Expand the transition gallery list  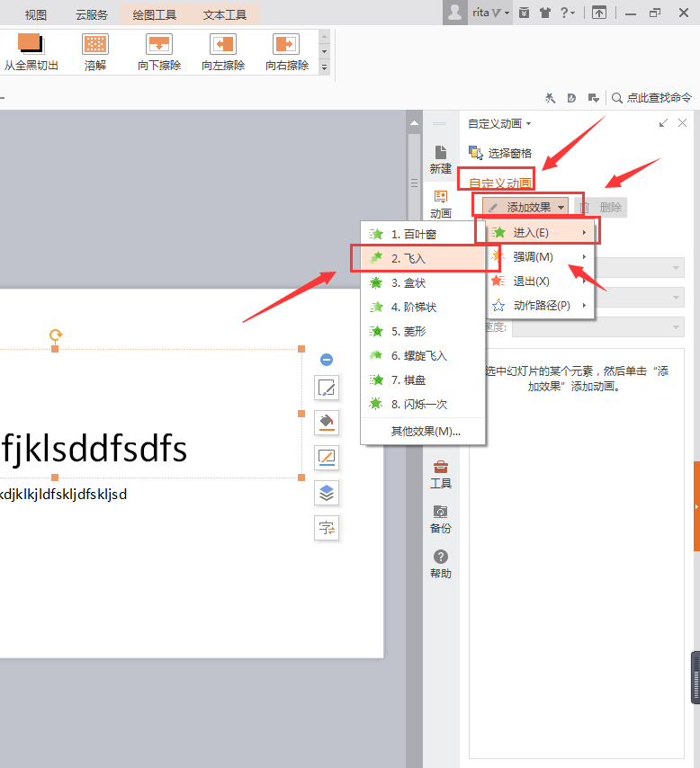[324, 67]
